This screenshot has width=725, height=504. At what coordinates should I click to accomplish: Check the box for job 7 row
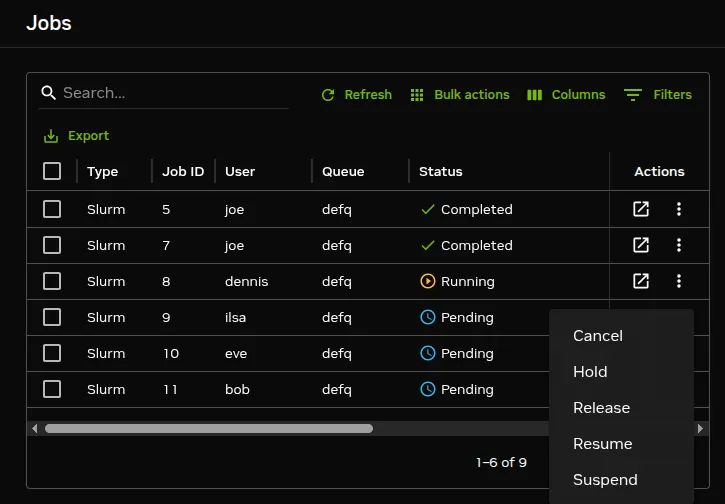(x=52, y=245)
